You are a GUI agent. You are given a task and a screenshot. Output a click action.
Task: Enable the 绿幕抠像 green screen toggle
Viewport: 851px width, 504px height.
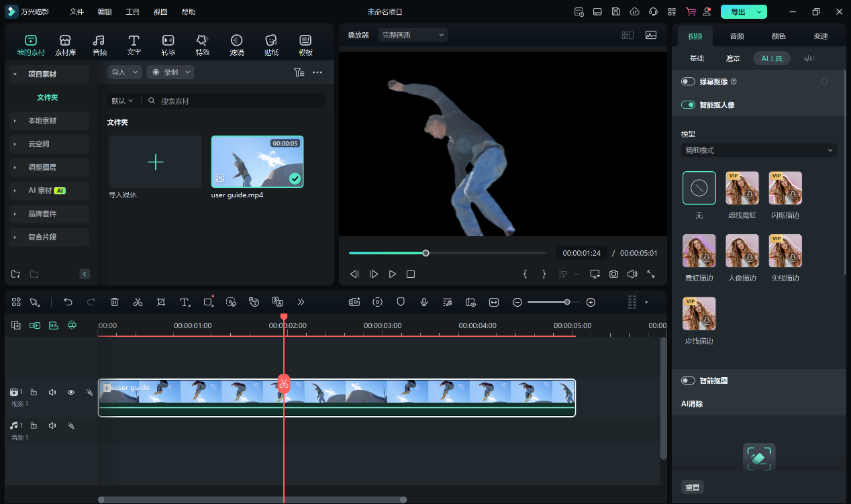[x=688, y=82]
